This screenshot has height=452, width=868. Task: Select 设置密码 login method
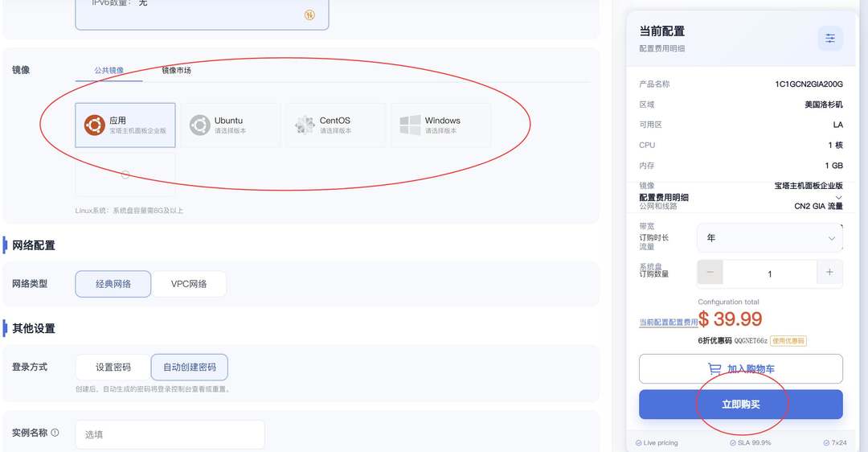(113, 367)
